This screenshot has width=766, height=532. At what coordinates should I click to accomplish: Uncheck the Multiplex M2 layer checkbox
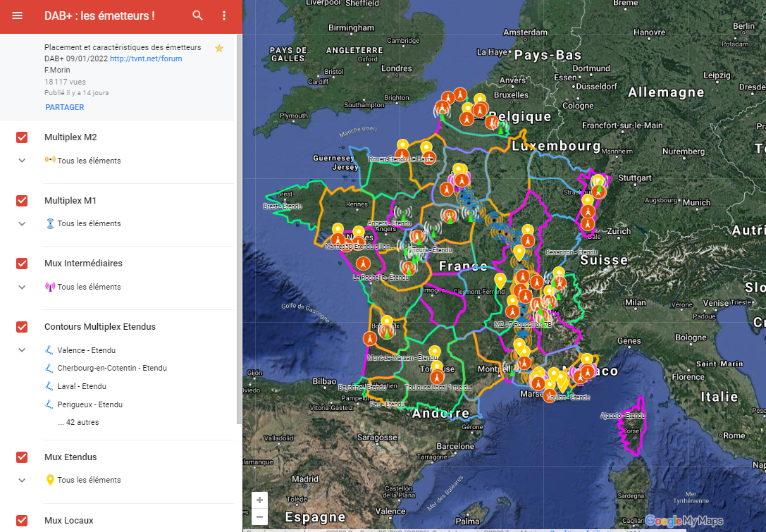(22, 137)
